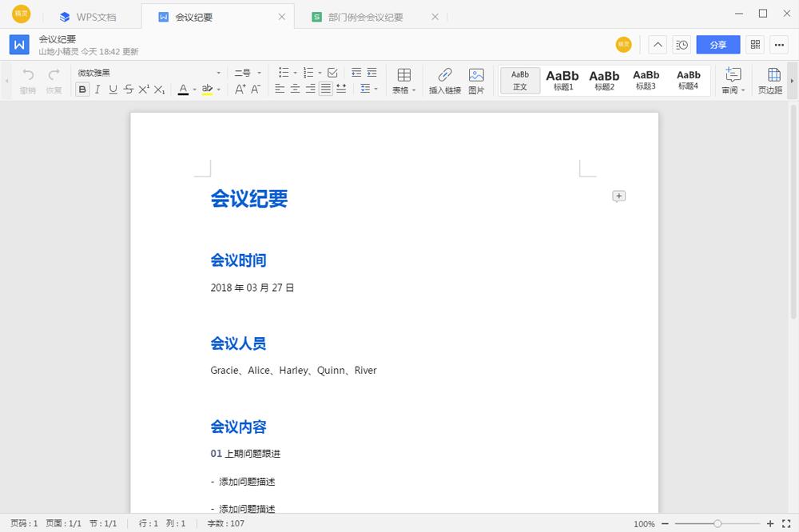This screenshot has height=532, width=799.
Task: Switch to the WPS文档 tab
Action: click(88, 17)
